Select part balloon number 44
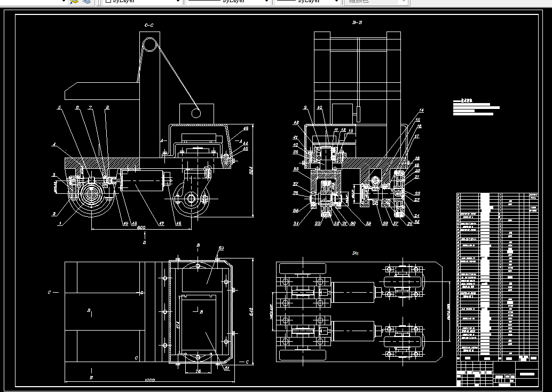The image size is (552, 392). 246,143
